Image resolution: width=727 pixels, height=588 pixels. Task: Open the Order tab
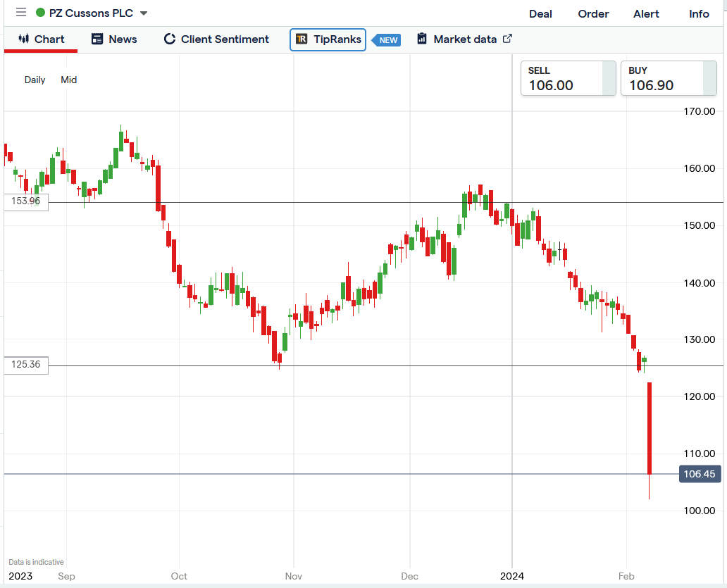point(593,14)
